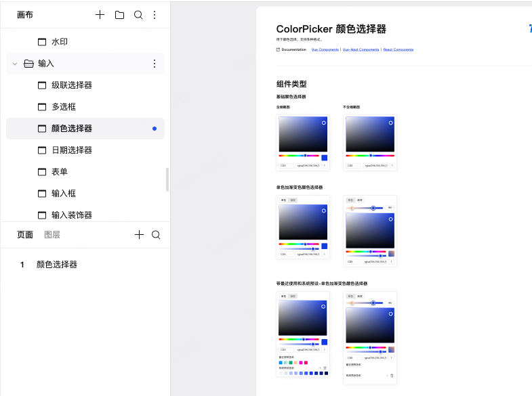
Task: Click ColorPicker 颜色选择器 title
Action: (331, 29)
